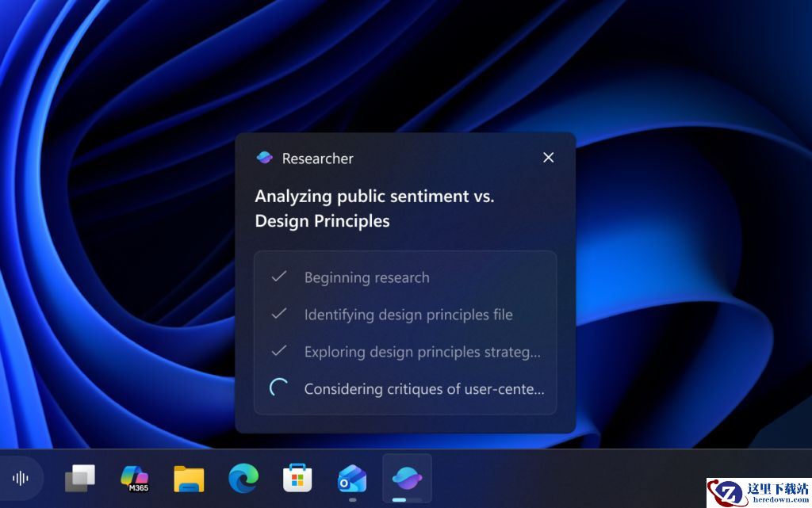Screen dimensions: 812x508
Task: Click the heredown.com watermark logo
Action: [759, 492]
